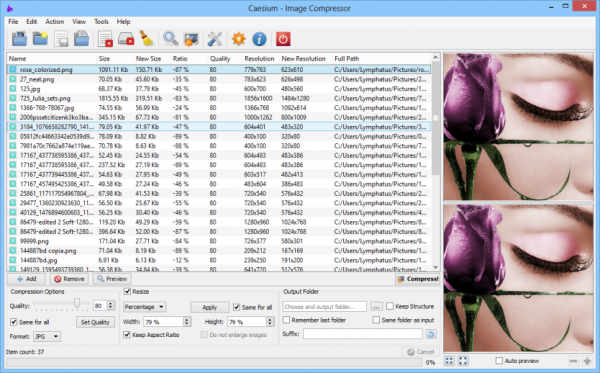Open About via blue info icon
600x373 pixels.
[x=259, y=39]
